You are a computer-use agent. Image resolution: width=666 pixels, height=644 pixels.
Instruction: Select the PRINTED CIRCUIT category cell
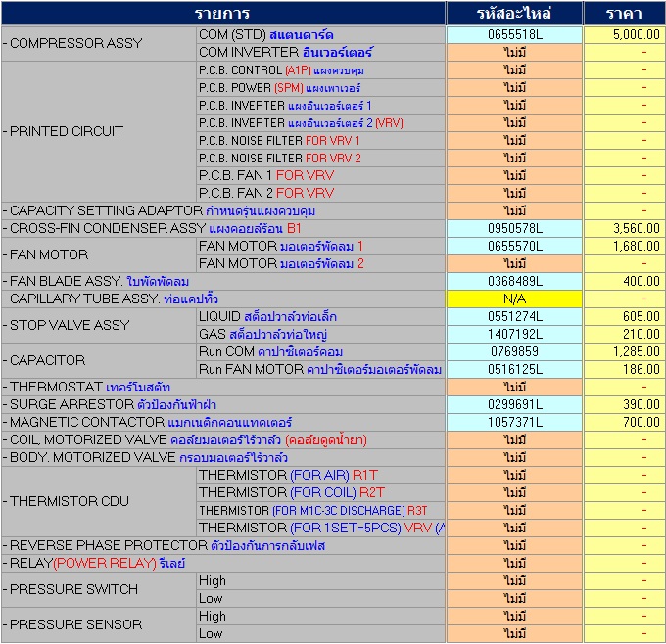(x=99, y=131)
